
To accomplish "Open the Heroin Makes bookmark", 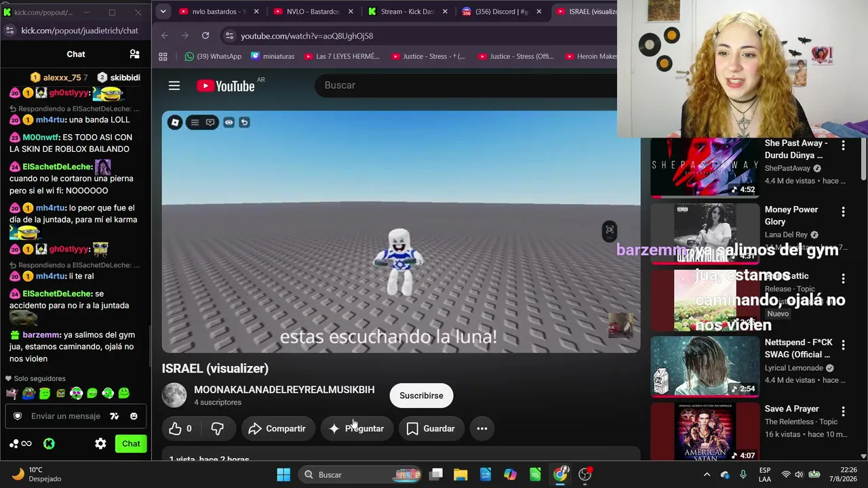I will (591, 57).
